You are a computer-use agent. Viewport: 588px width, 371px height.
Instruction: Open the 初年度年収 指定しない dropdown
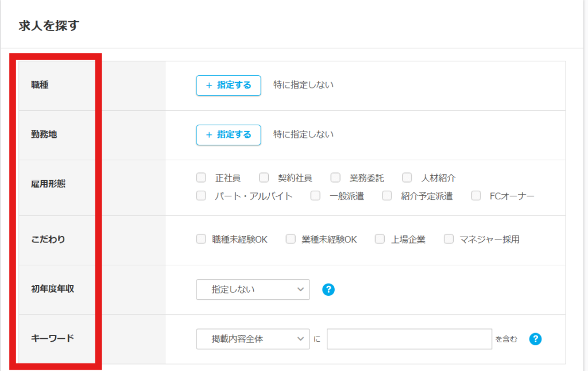253,289
